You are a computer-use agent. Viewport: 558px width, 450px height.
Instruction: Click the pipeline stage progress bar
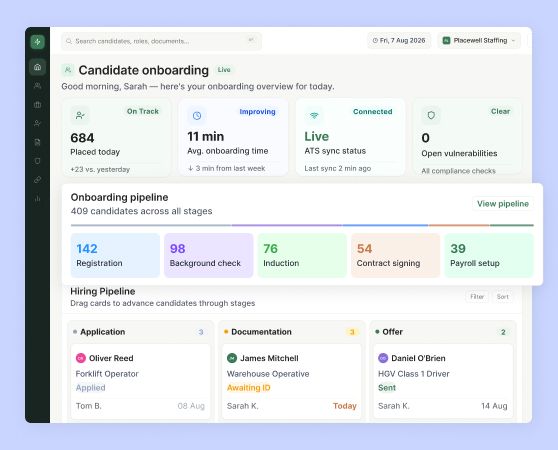[302, 225]
